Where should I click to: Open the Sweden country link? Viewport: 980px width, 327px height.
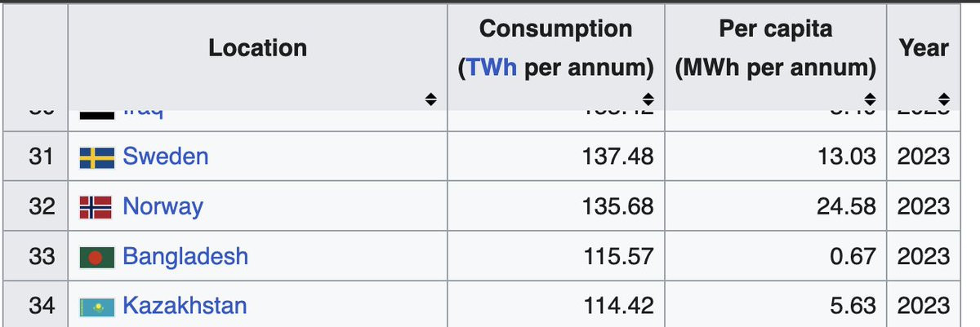166,157
